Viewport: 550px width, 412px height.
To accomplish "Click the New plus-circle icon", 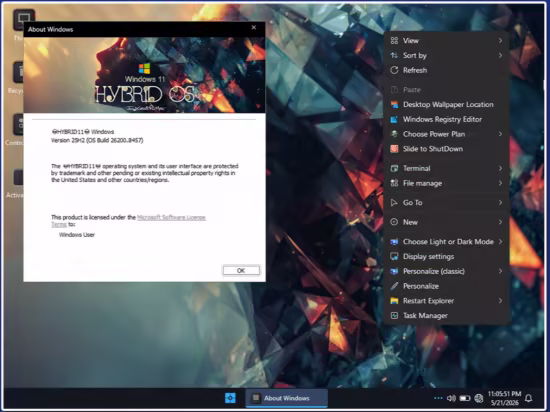I will (x=394, y=222).
